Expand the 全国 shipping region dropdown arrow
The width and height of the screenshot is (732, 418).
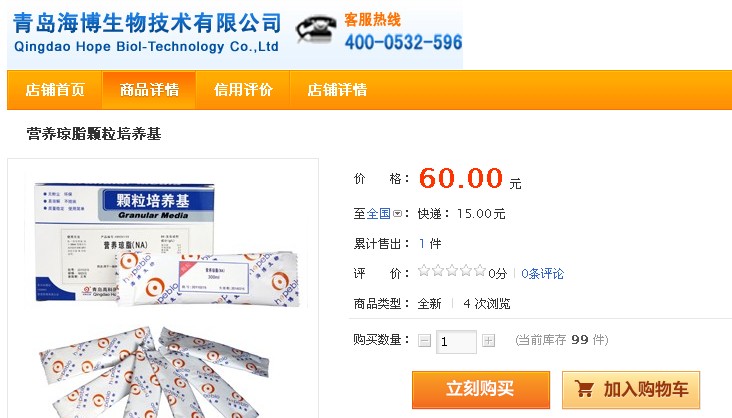click(x=397, y=214)
